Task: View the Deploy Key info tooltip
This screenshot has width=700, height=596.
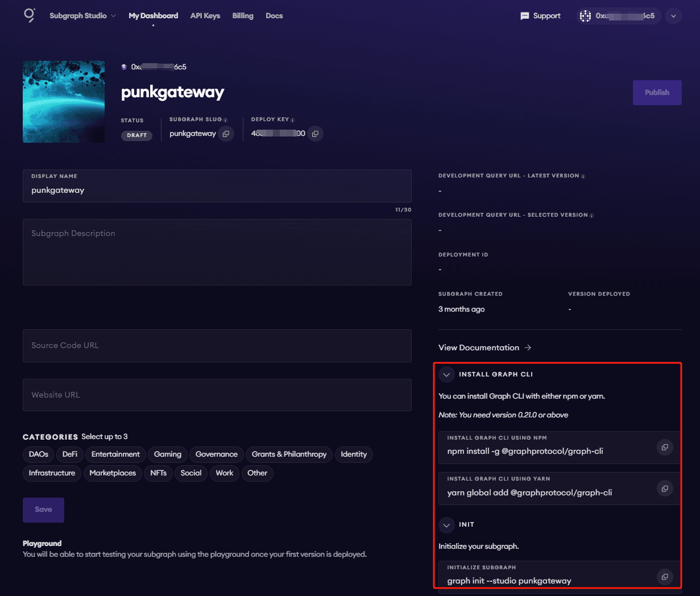Action: coord(293,119)
